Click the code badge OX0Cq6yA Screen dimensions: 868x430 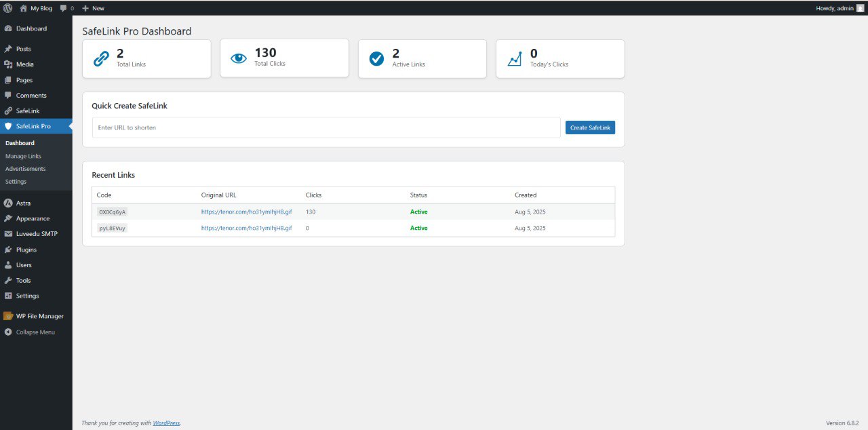tap(112, 212)
